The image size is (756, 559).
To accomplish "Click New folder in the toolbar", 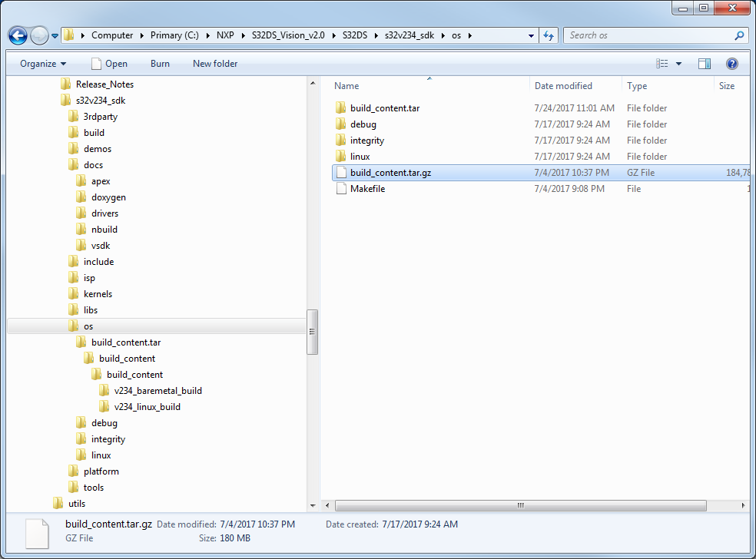I will [x=215, y=64].
